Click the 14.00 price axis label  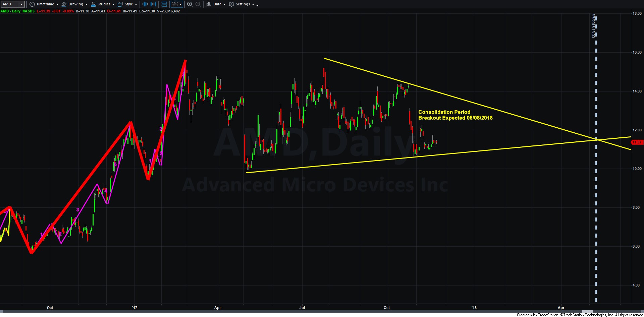pos(637,91)
